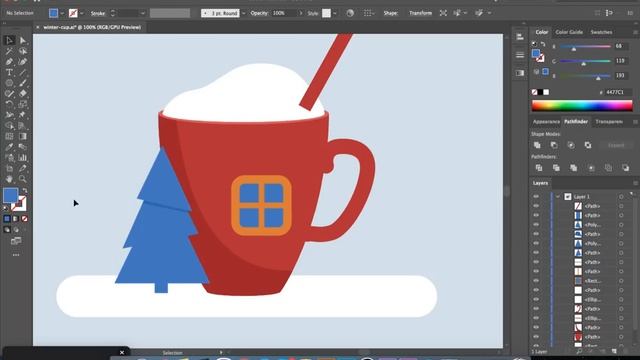
Task: Click the Shape label in control bar
Action: (391, 13)
